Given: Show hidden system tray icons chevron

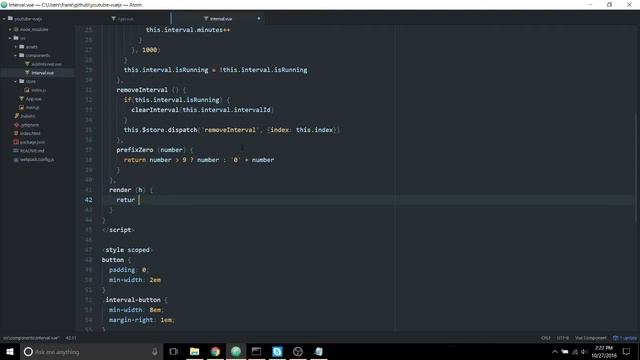Looking at the screenshot, I should point(555,351).
